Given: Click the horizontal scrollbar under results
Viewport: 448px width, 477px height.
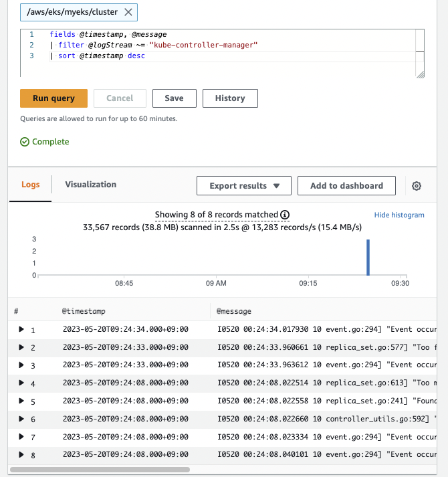Looking at the screenshot, I should (x=100, y=470).
